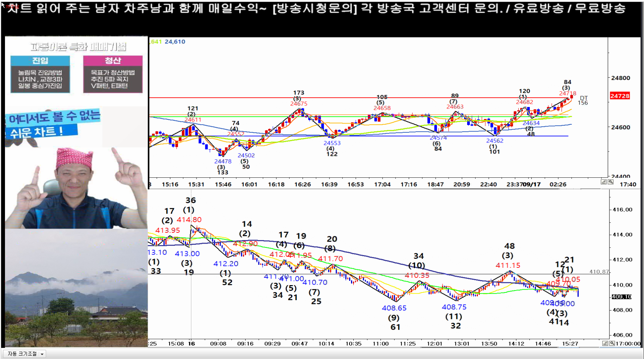
Task: Click the black 409.10 price tag
Action: coord(621,297)
